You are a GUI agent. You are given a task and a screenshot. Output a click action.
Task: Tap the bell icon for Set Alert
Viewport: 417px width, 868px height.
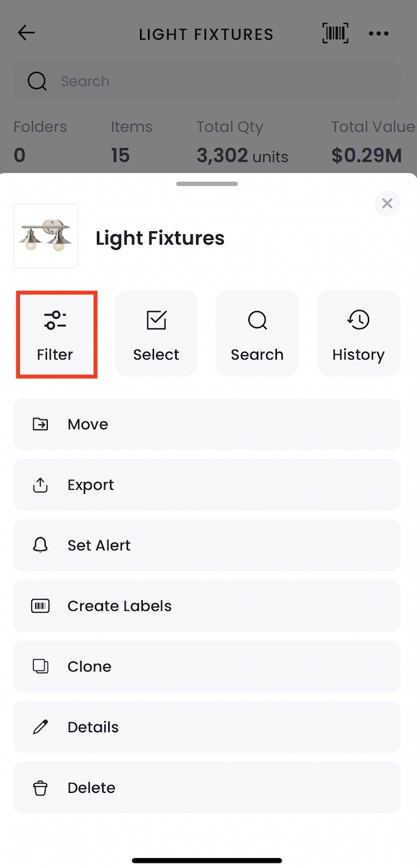click(x=41, y=546)
